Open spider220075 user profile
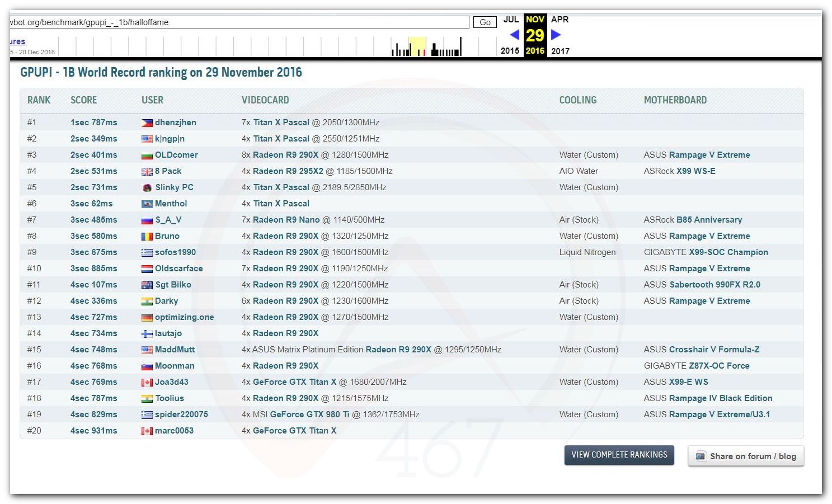 (x=181, y=414)
